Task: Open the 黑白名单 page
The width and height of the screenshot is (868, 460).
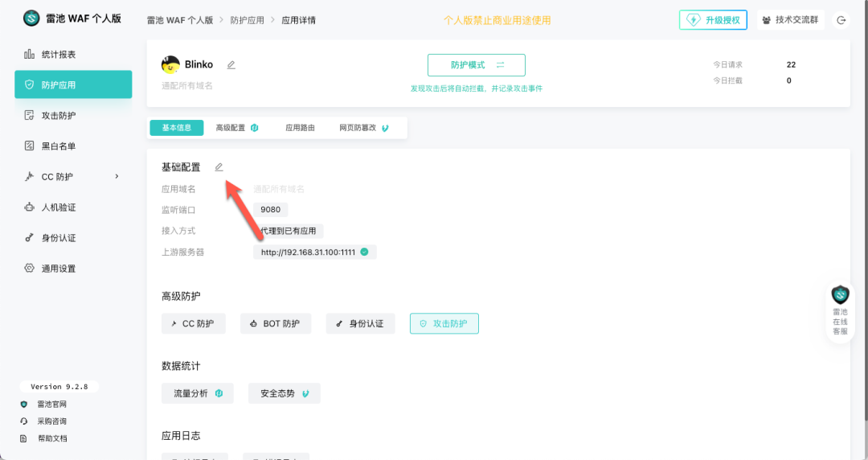Action: [73, 146]
